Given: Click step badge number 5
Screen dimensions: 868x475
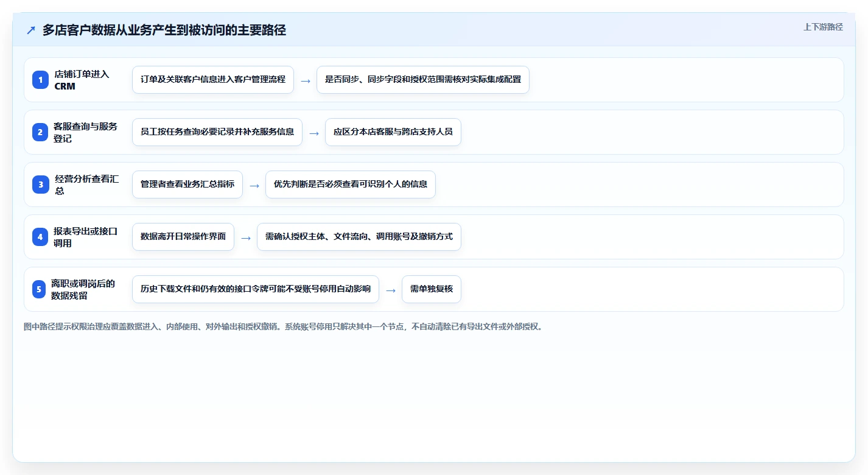Looking at the screenshot, I should [39, 289].
